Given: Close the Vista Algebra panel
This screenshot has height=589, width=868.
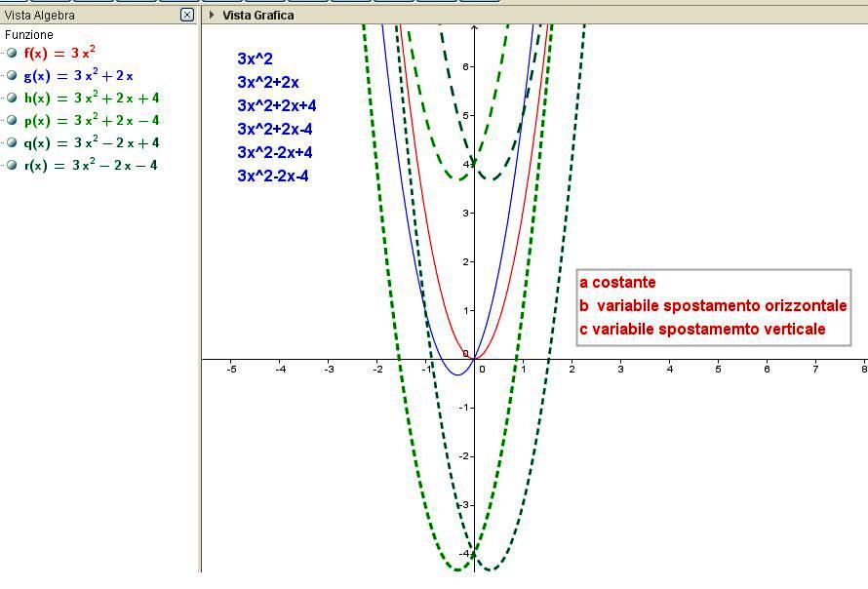Looking at the screenshot, I should (187, 15).
